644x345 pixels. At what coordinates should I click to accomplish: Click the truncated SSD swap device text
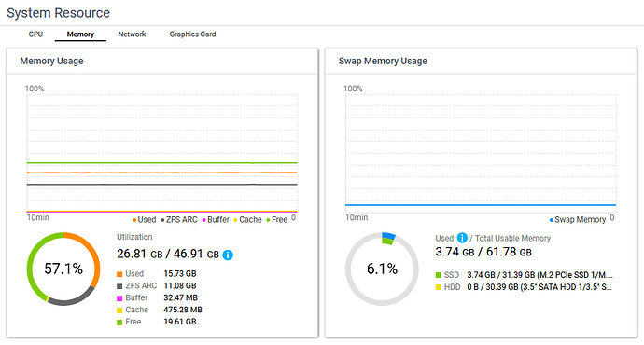coord(539,275)
